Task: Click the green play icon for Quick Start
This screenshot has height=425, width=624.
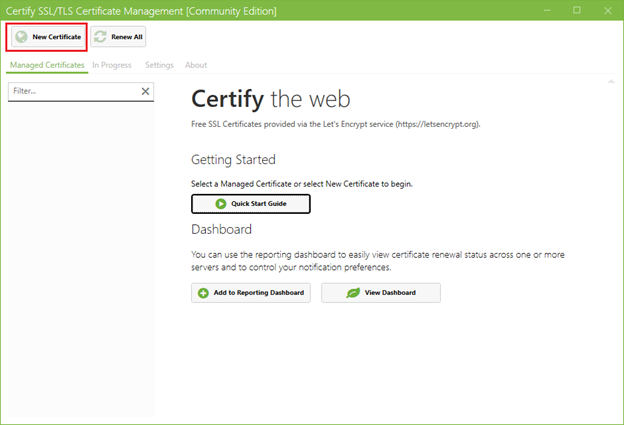Action: click(x=220, y=204)
